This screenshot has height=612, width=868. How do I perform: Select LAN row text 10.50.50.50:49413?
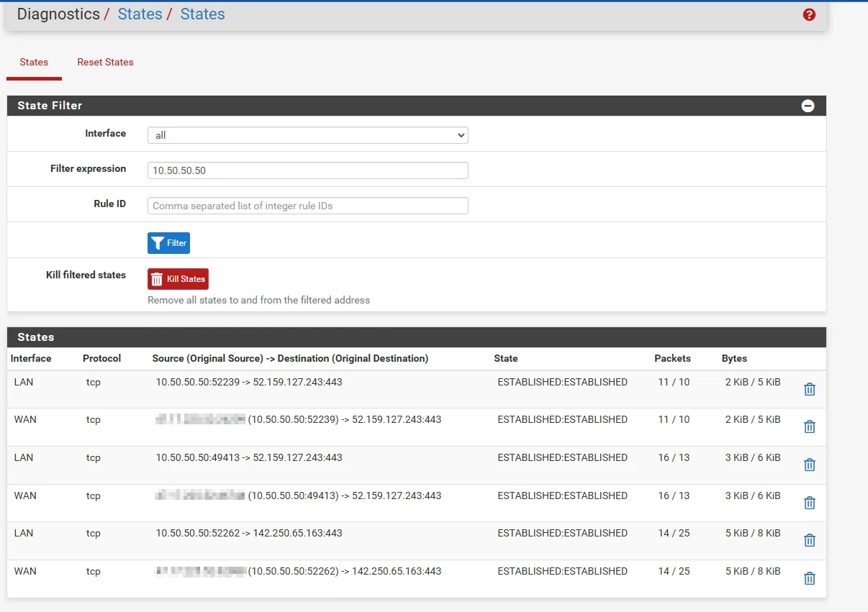(x=198, y=457)
